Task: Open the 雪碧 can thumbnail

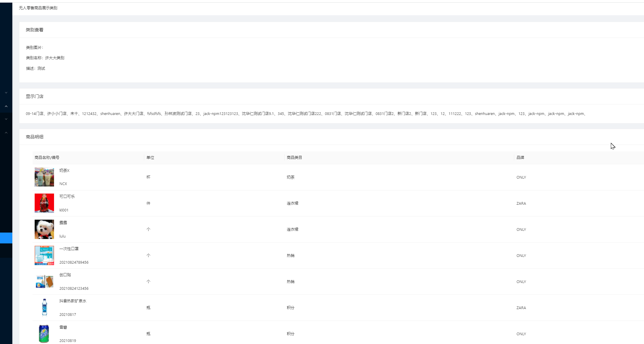Action: coord(44,334)
